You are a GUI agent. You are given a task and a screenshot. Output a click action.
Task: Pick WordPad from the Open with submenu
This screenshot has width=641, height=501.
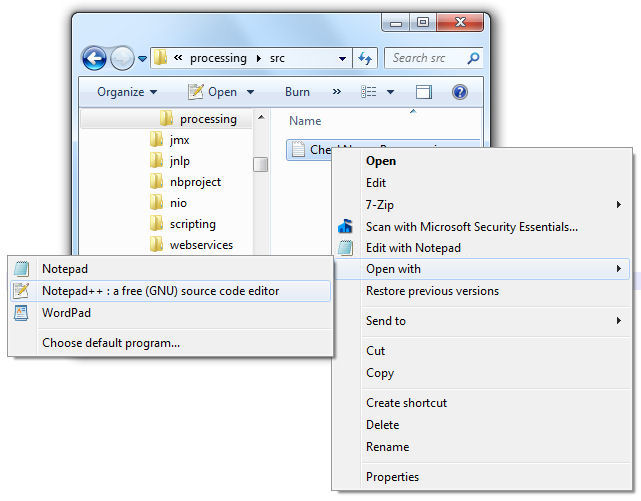(170, 313)
